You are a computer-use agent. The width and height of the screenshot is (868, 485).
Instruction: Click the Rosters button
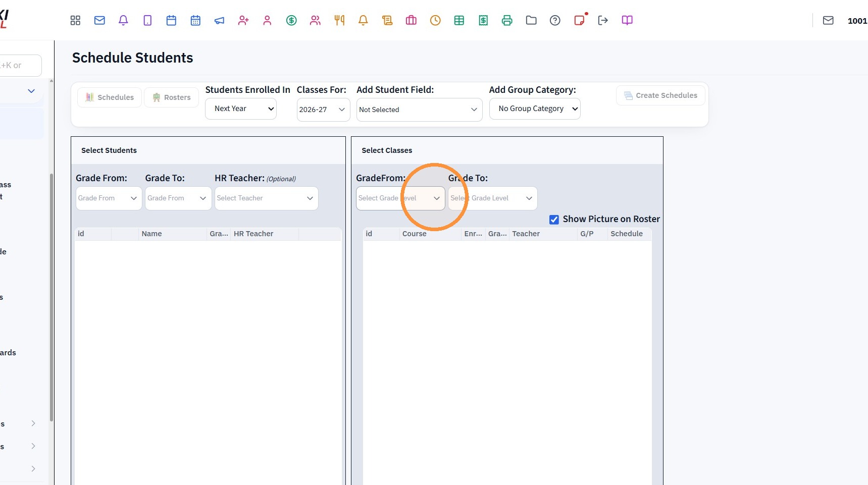172,97
